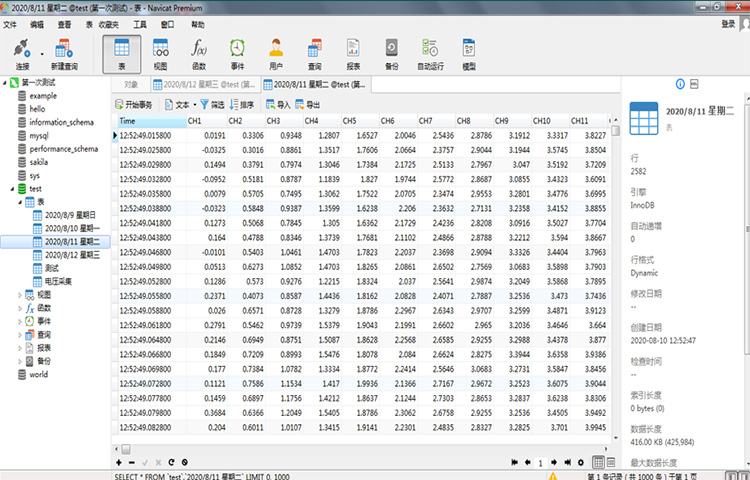Switch to grid view at bottom right
The height and width of the screenshot is (480, 750).
point(598,463)
